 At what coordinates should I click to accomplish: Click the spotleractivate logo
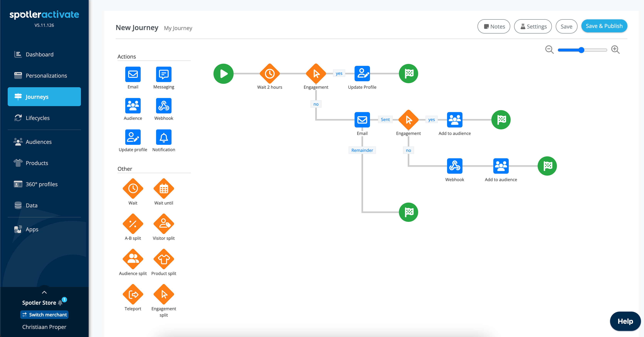44,15
